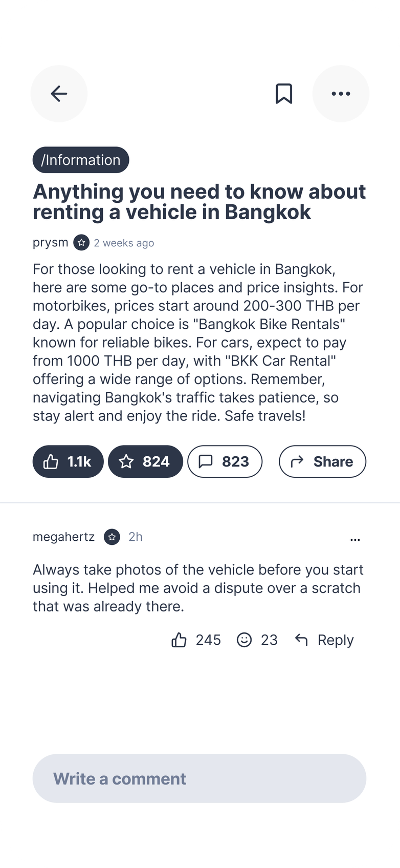Image resolution: width=400 pixels, height=868 pixels.
Task: Go back using the arrow button
Action: [59, 94]
